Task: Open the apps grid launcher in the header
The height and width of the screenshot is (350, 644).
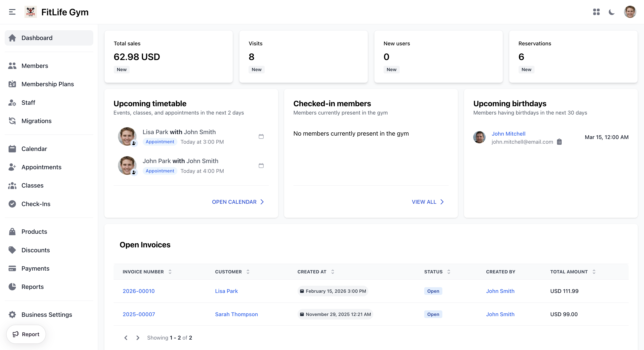Action: pyautogui.click(x=597, y=12)
